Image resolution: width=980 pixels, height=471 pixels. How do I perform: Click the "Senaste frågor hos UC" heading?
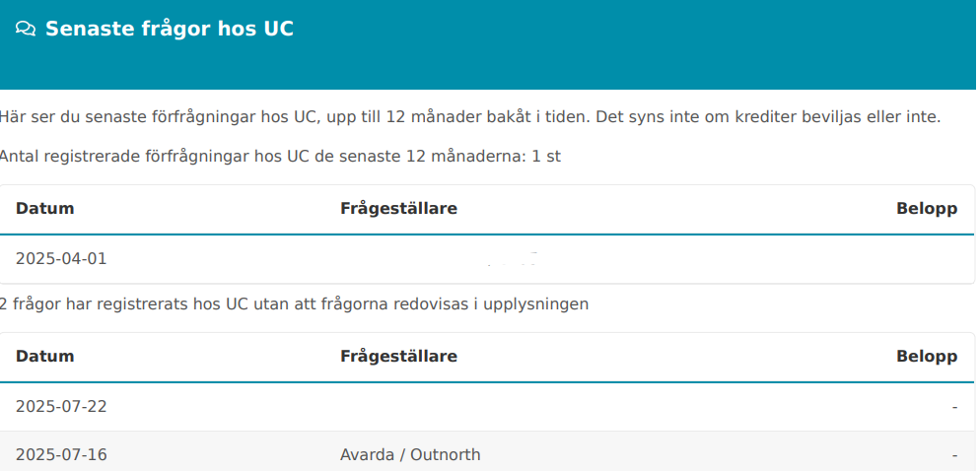click(x=170, y=29)
